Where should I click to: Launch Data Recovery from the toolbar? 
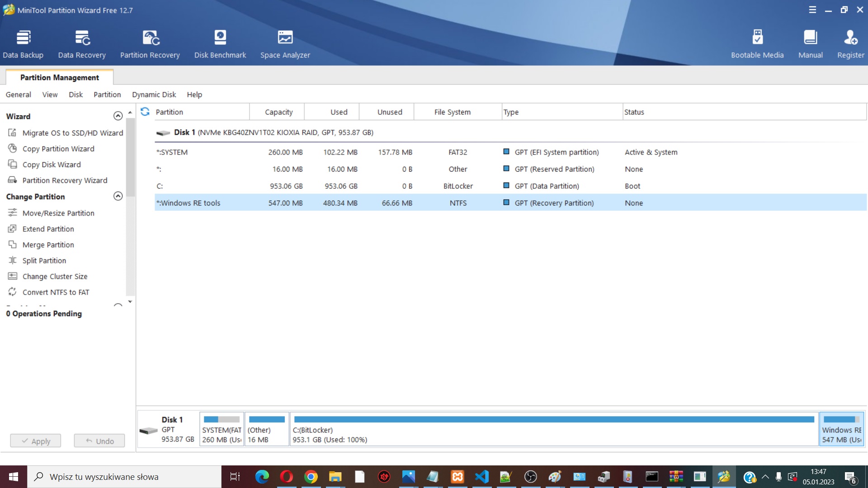pos(82,44)
